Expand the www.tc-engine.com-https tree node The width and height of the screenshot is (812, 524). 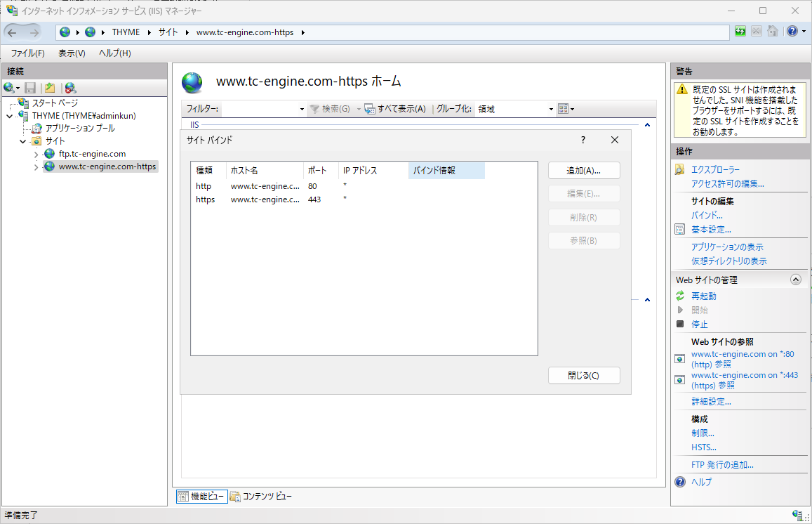pos(36,167)
